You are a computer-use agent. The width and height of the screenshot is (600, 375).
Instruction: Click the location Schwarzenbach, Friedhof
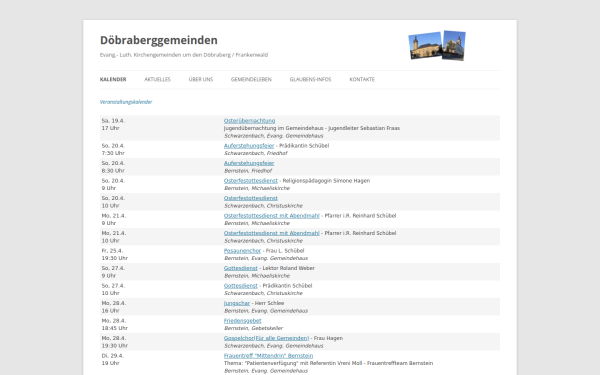[x=255, y=153]
